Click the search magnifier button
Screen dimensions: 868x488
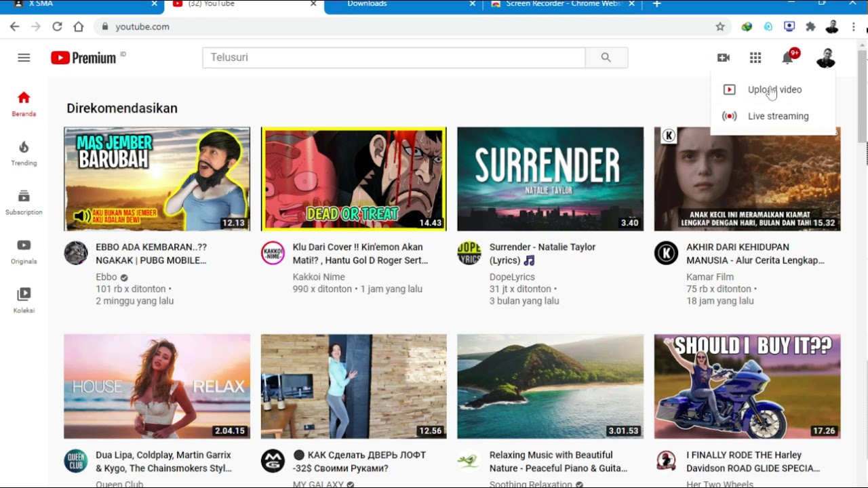click(606, 58)
